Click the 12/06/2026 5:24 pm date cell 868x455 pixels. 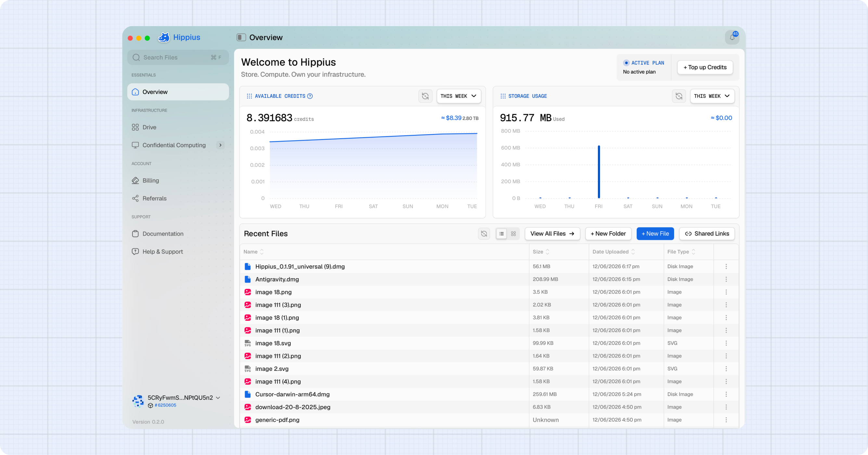[617, 394]
